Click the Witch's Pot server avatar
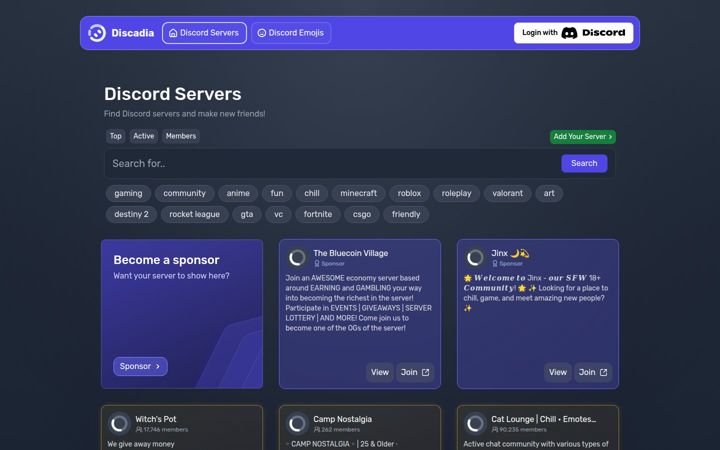Image resolution: width=720 pixels, height=450 pixels. [119, 424]
